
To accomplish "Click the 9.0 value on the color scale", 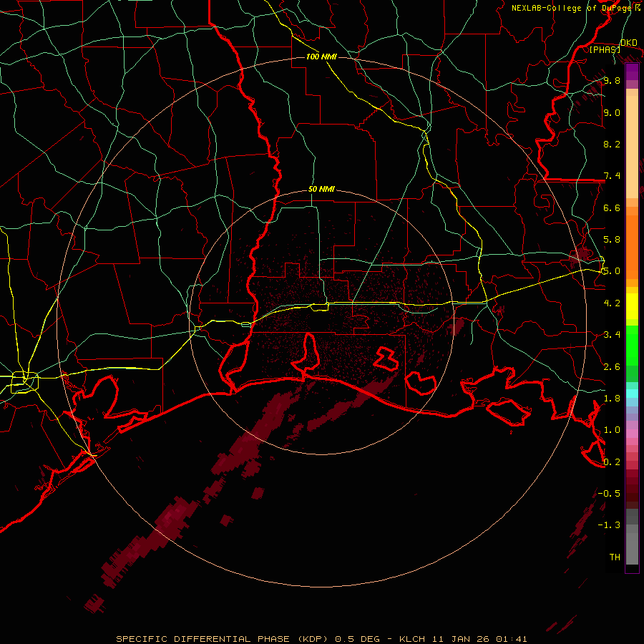I will pyautogui.click(x=612, y=112).
